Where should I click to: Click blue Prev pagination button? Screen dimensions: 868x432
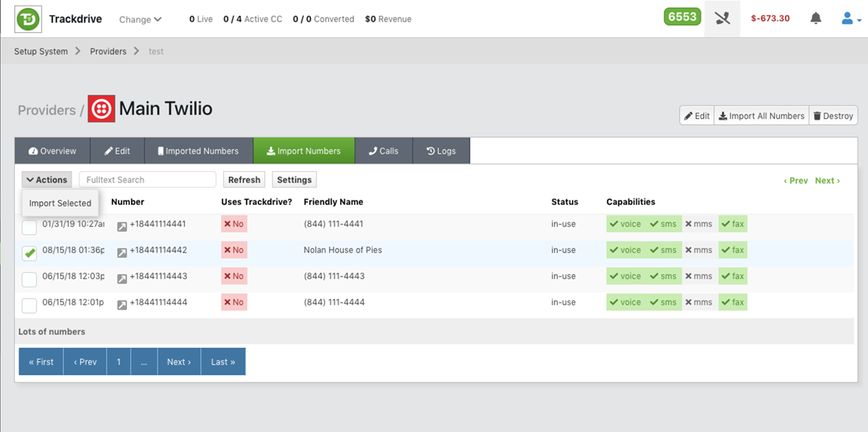pyautogui.click(x=84, y=362)
